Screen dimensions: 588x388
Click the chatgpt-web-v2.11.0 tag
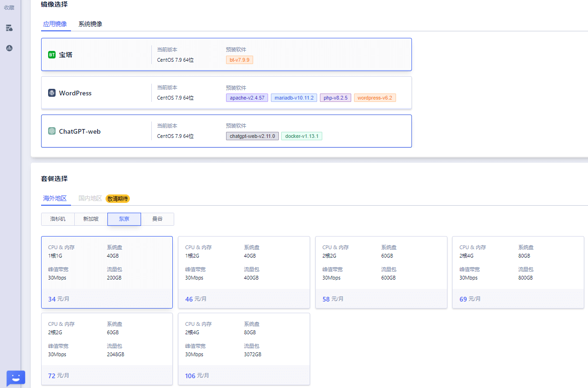tap(252, 136)
